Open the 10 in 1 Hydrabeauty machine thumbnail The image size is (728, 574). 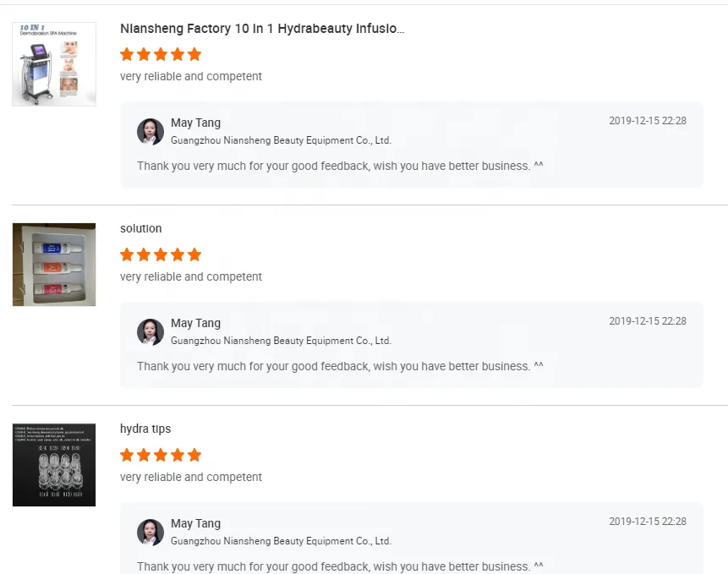click(x=54, y=64)
